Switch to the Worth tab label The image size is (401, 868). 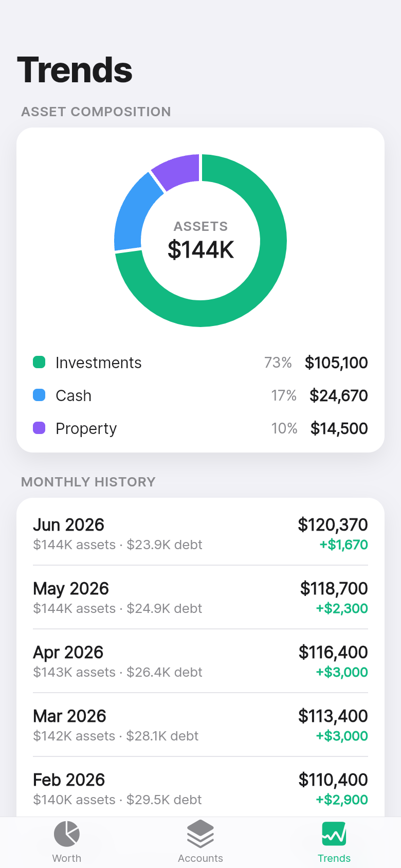[67, 858]
